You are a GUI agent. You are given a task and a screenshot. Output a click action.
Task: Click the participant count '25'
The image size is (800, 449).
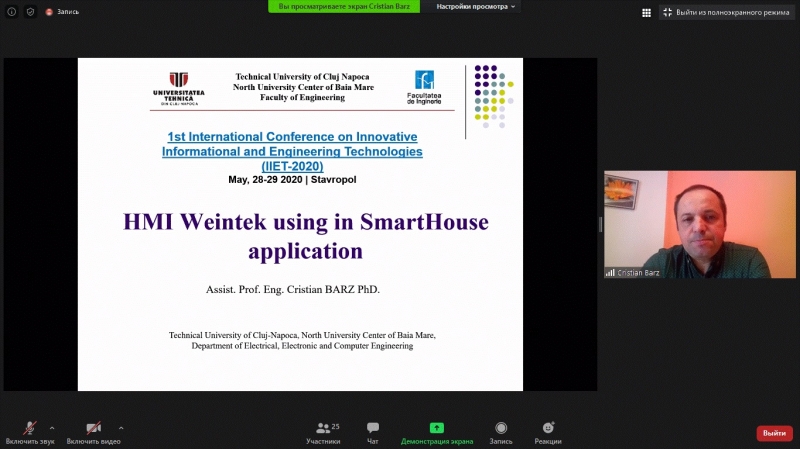point(335,427)
